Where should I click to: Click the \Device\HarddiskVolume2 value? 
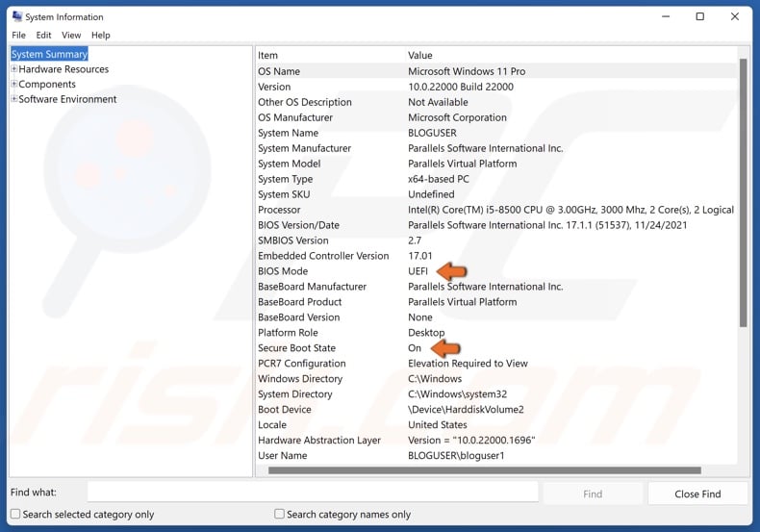click(466, 410)
